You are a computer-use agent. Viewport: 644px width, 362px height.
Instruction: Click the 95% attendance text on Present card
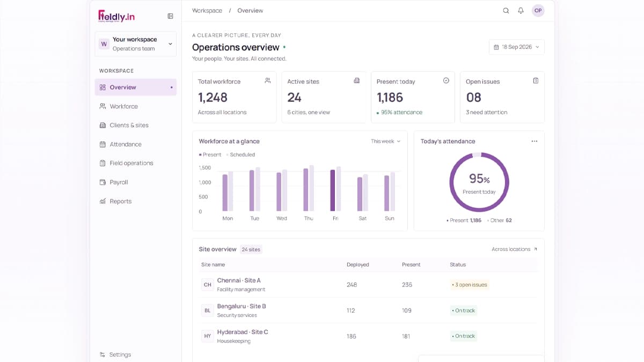point(401,113)
